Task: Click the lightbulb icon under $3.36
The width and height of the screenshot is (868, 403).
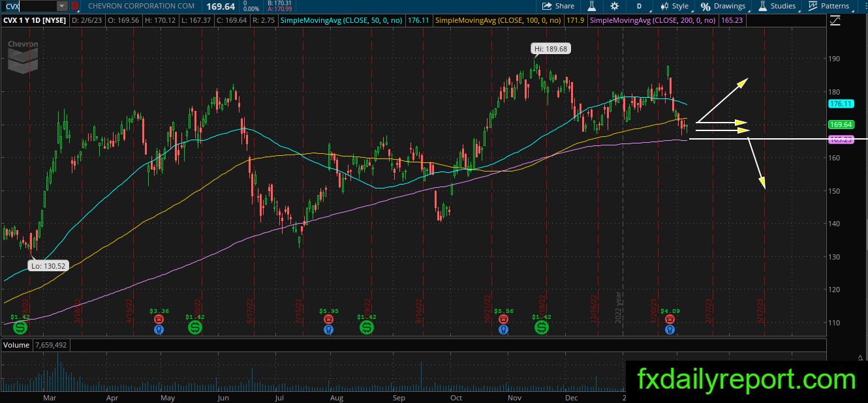Action: [159, 329]
